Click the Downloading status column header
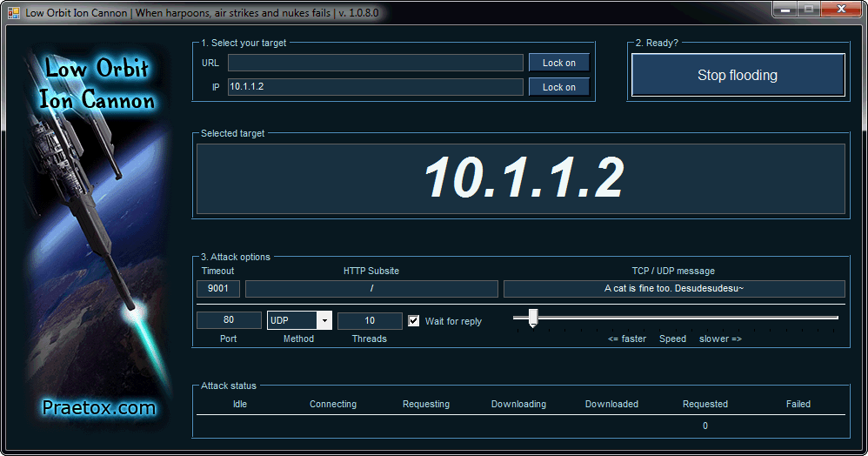 tap(518, 404)
